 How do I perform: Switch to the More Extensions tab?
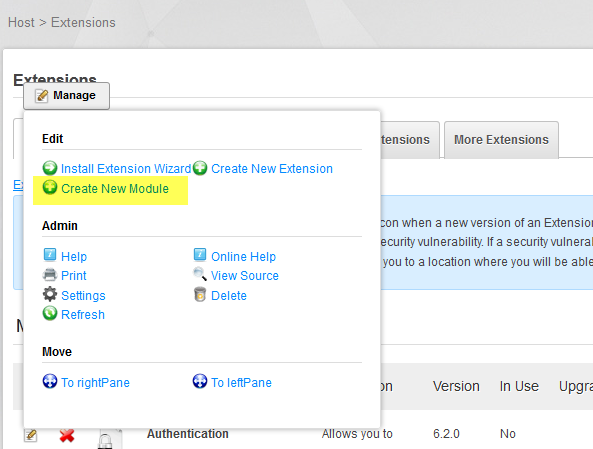click(501, 140)
